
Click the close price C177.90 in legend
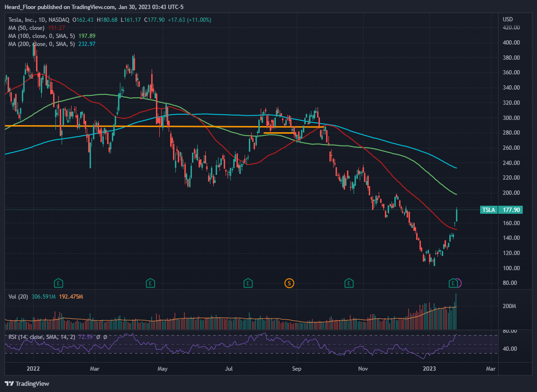(x=155, y=20)
